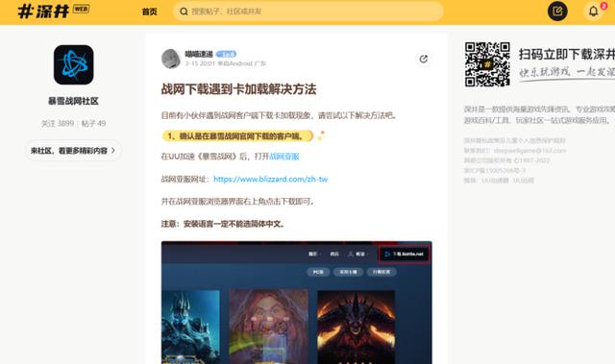Screen dimensions: 615x364
Task: Open the embedded Battle.net site screenshot
Action: point(297,303)
